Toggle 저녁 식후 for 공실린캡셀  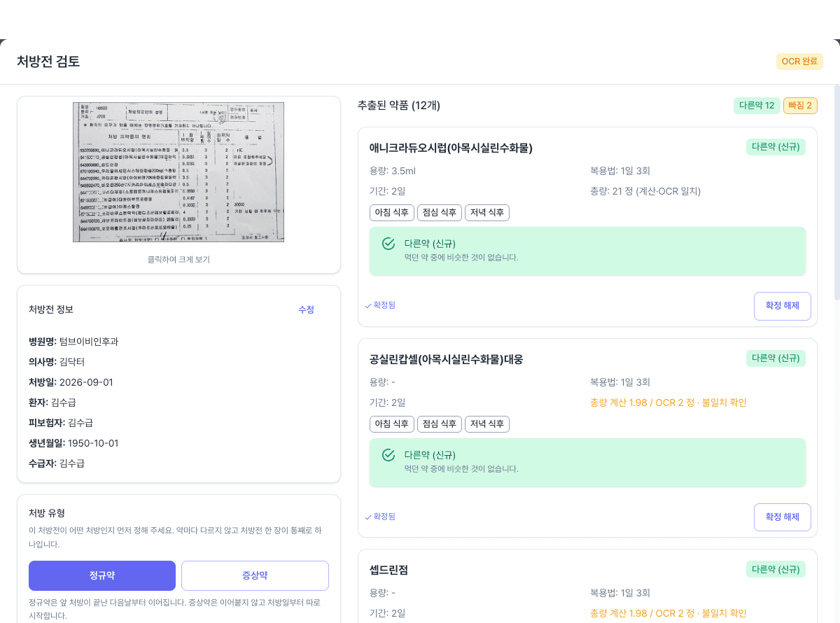[487, 424]
